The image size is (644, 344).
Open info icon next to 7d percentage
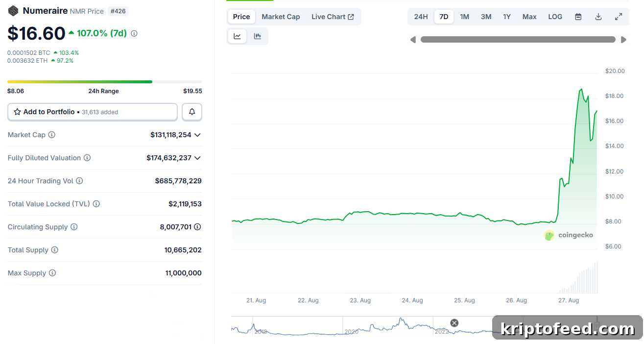coord(134,33)
